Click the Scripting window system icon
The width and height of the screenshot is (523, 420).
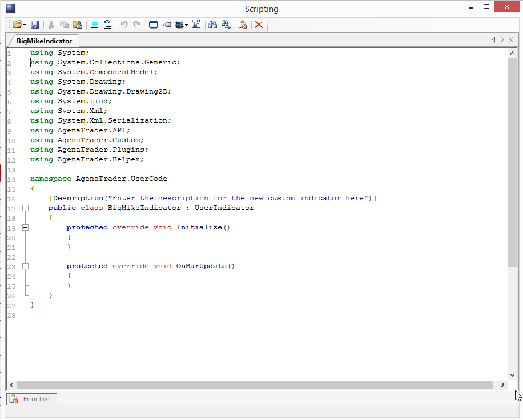pos(11,9)
